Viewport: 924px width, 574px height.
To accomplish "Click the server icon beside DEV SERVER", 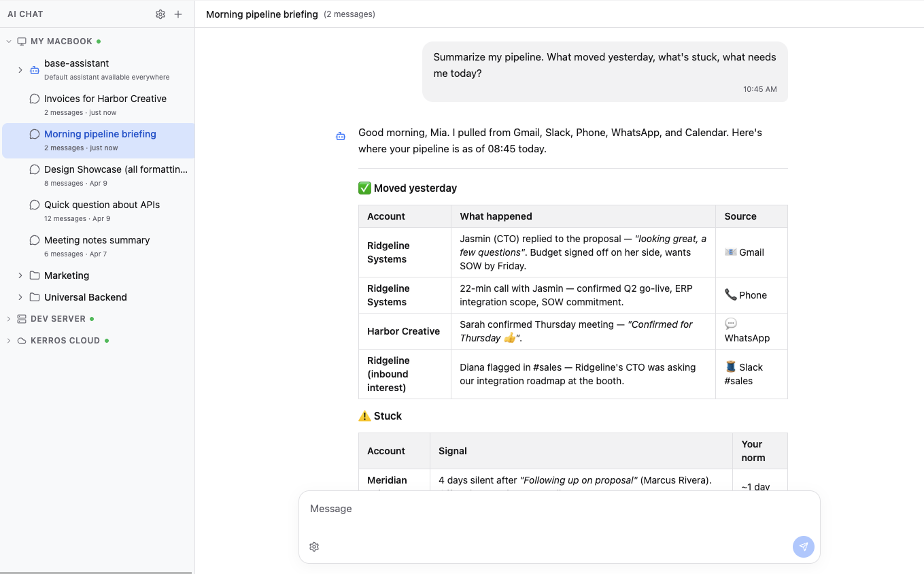I will point(21,318).
